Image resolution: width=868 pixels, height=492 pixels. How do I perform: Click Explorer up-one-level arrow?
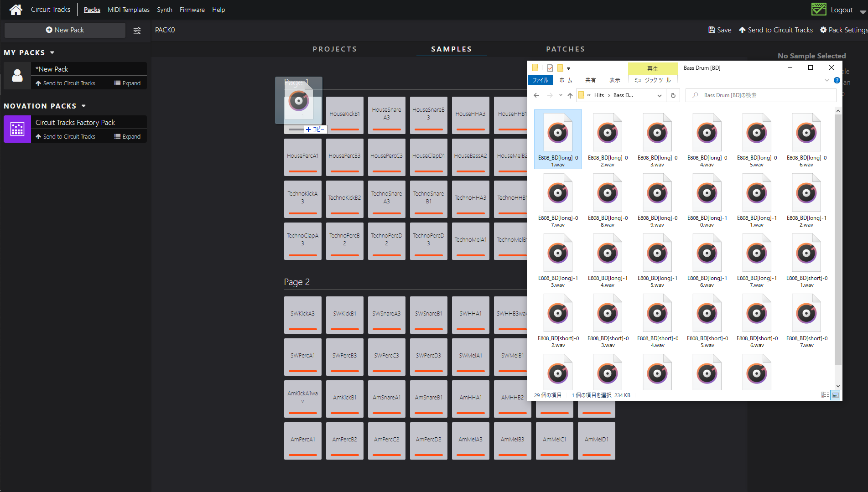click(570, 95)
